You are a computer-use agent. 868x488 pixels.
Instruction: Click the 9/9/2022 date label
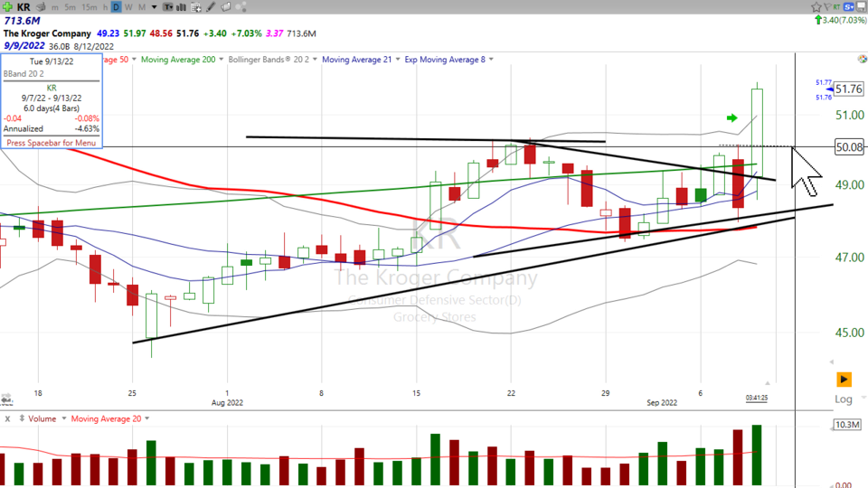(x=24, y=46)
